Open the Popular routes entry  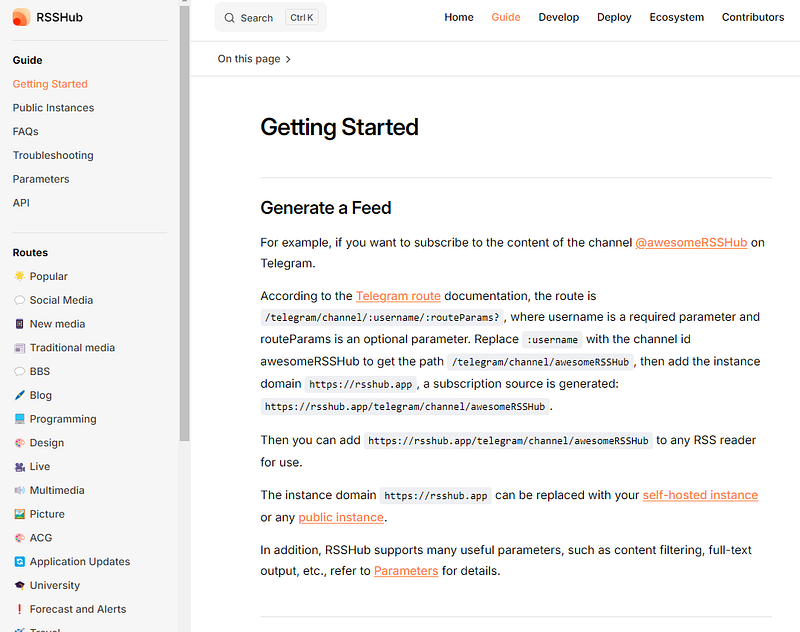[48, 276]
